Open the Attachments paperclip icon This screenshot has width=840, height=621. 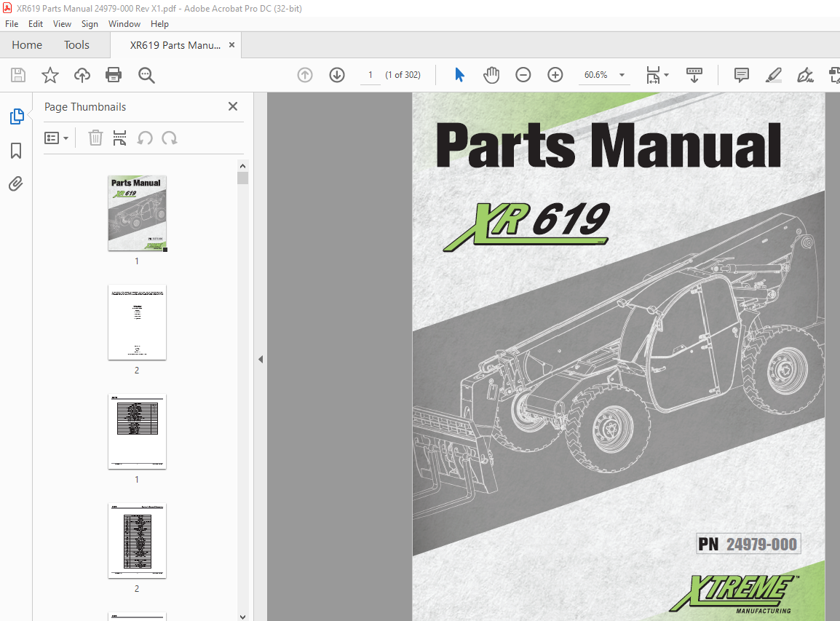click(x=16, y=183)
